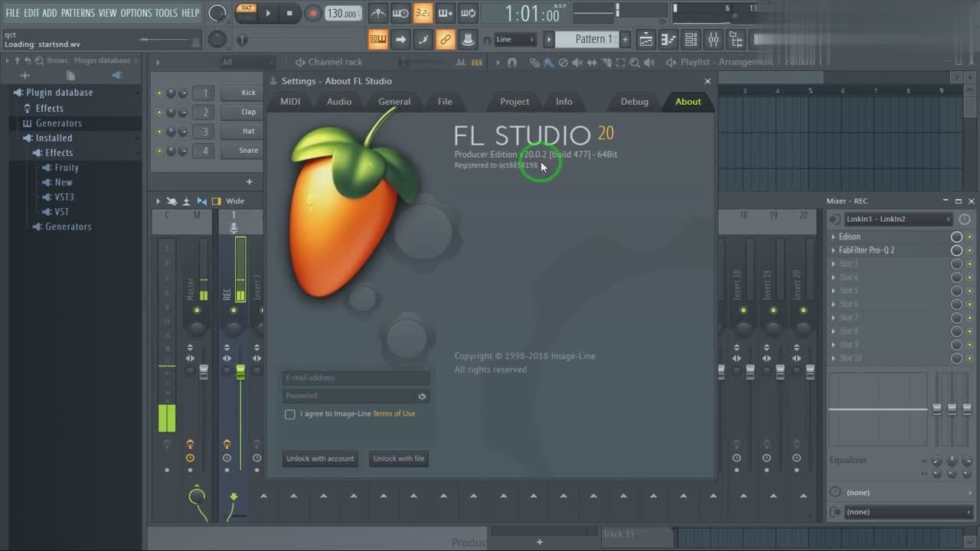980x551 pixels.
Task: Open the Browser view from toolbar
Action: [x=735, y=40]
